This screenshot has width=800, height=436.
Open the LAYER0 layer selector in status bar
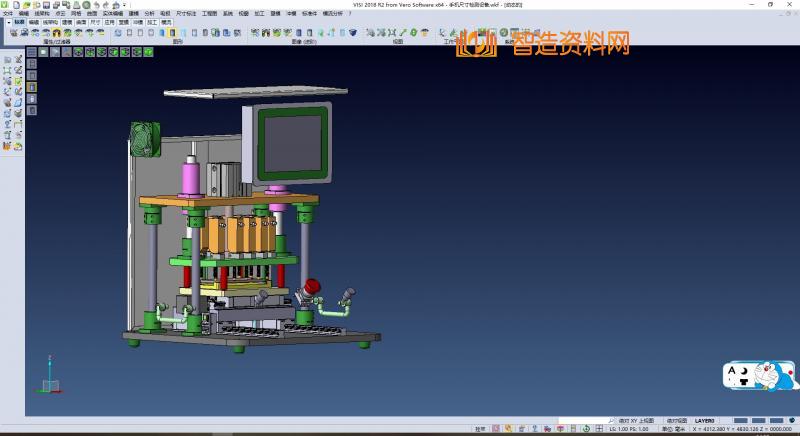tap(706, 420)
